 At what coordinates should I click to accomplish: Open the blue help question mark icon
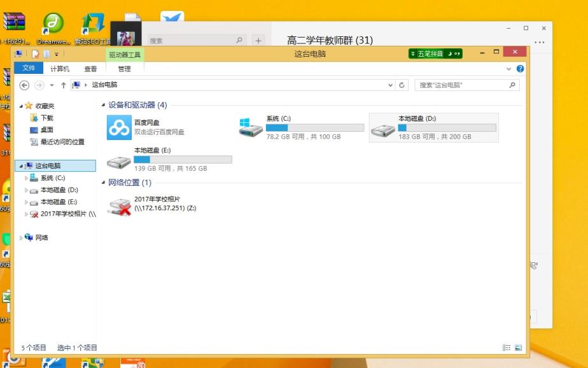coord(520,69)
